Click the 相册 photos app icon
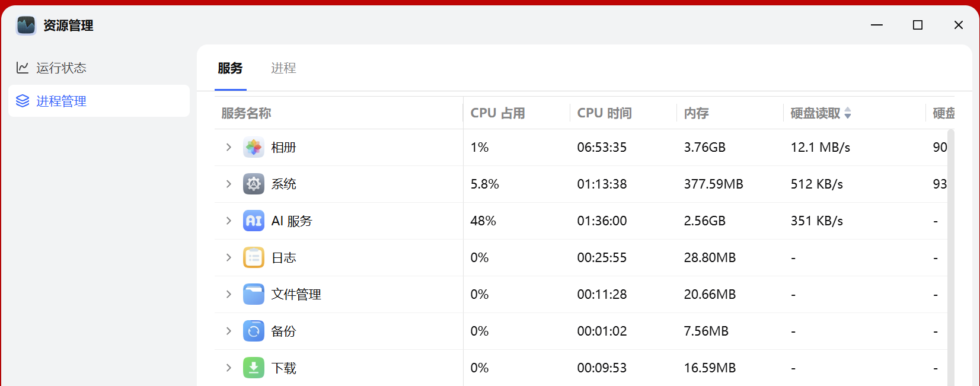The height and width of the screenshot is (386, 980). pyautogui.click(x=254, y=147)
